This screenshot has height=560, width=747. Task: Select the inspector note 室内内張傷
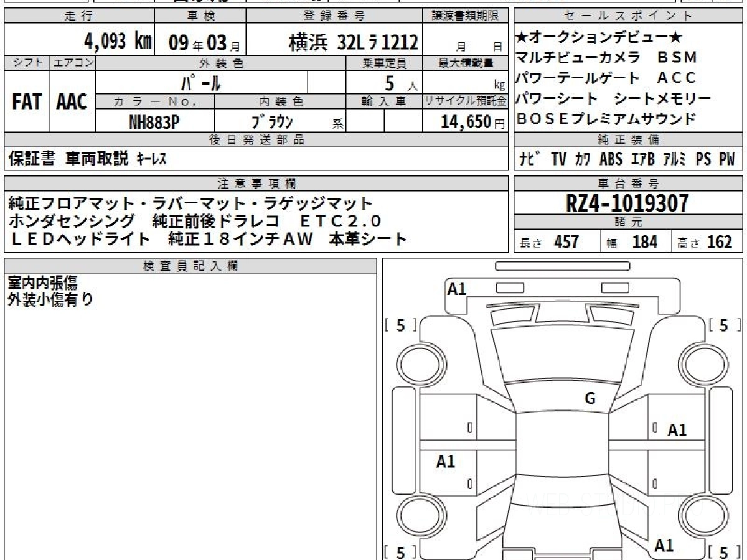pyautogui.click(x=42, y=284)
